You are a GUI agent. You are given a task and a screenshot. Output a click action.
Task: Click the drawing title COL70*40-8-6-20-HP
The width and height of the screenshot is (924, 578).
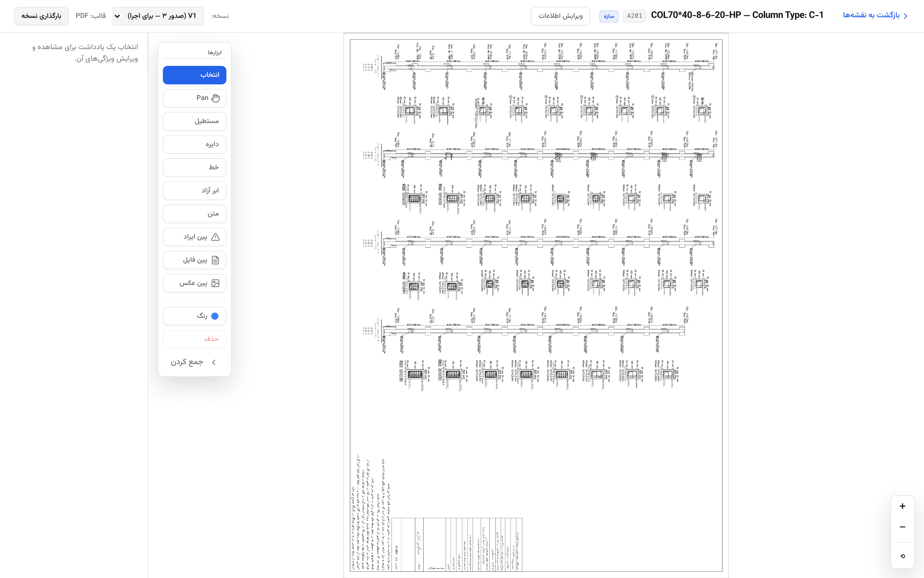pos(737,15)
